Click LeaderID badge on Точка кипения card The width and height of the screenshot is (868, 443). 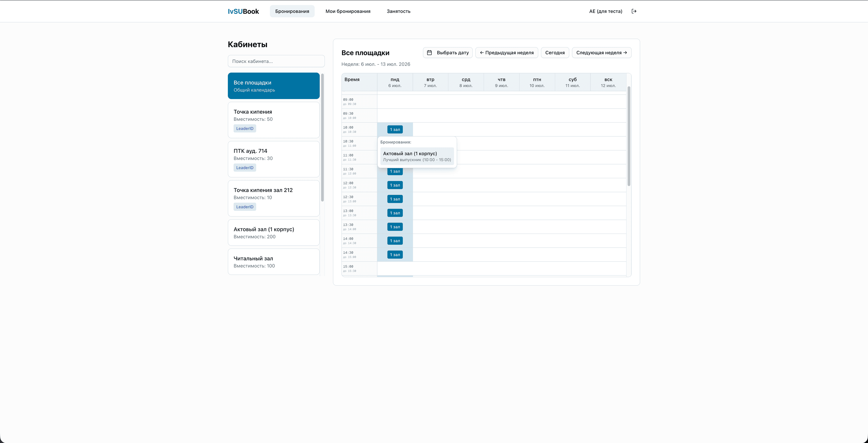(245, 128)
